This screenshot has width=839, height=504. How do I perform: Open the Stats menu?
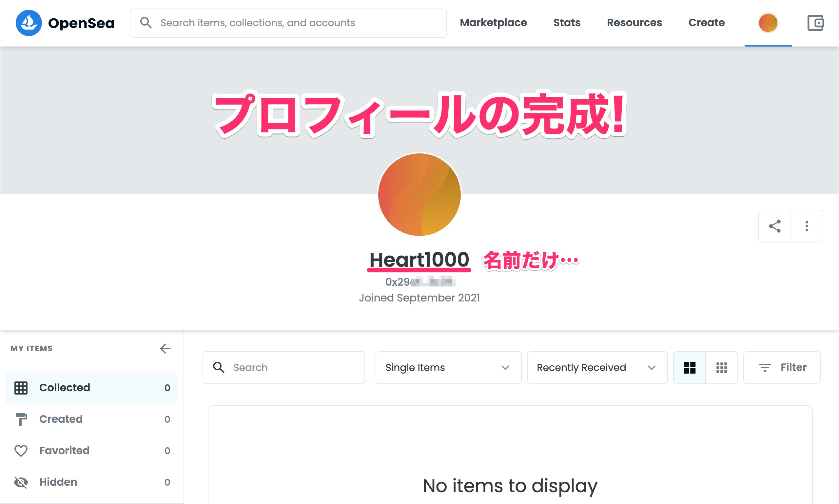point(567,23)
